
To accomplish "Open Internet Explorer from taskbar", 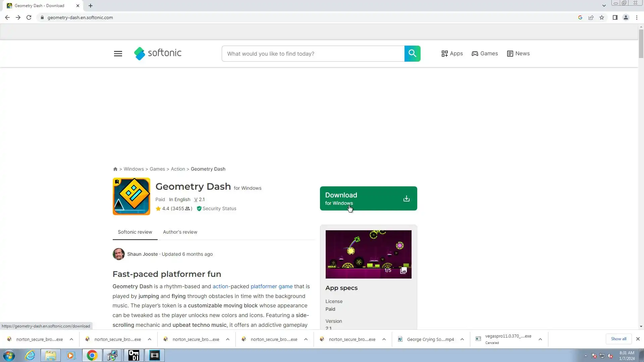I will (x=30, y=355).
